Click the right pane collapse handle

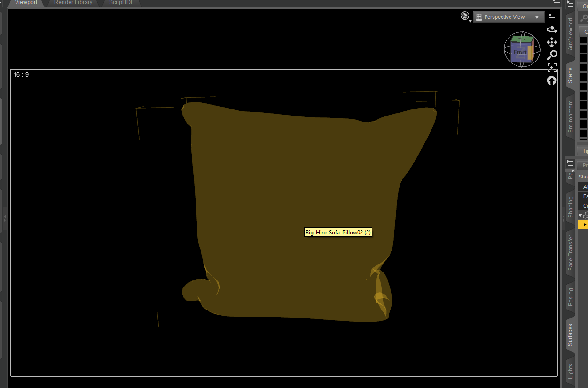(x=563, y=217)
